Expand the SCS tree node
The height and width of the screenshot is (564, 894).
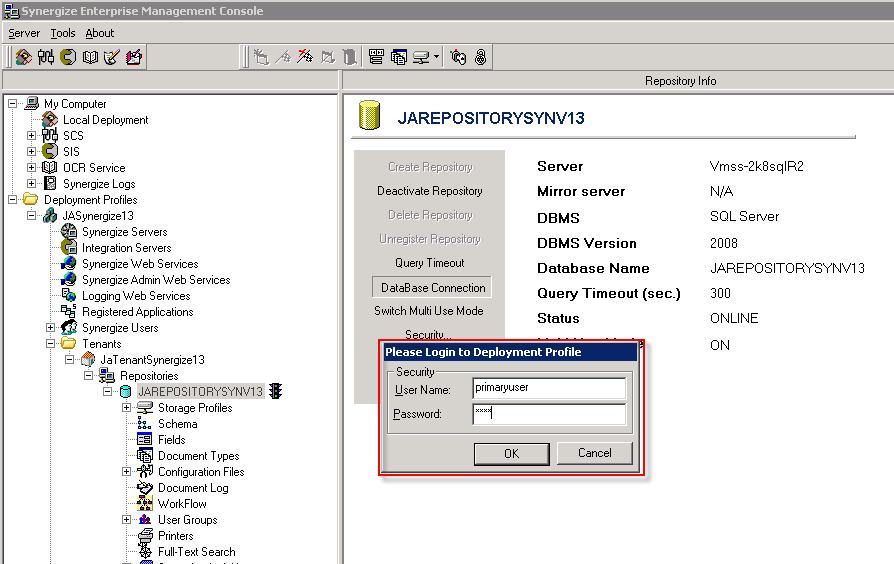pos(31,136)
